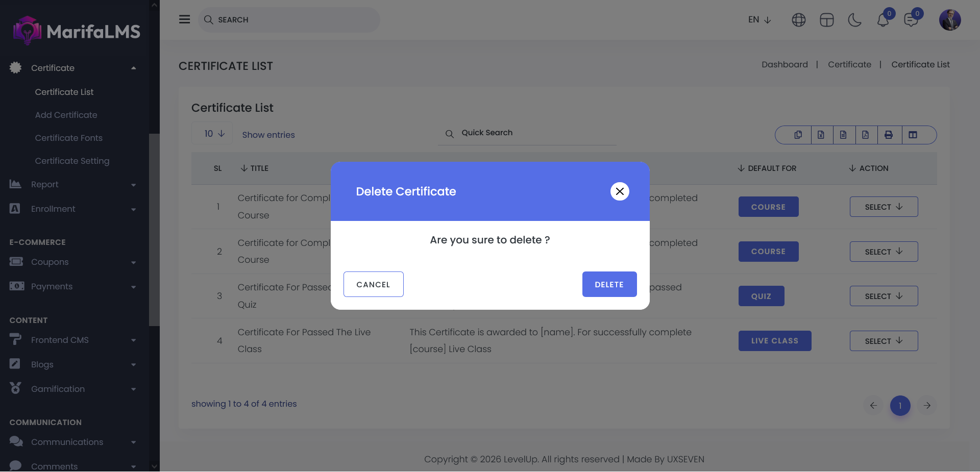The height and width of the screenshot is (472, 980).
Task: Toggle sidebar with the hamburger menu icon
Action: [x=184, y=19]
